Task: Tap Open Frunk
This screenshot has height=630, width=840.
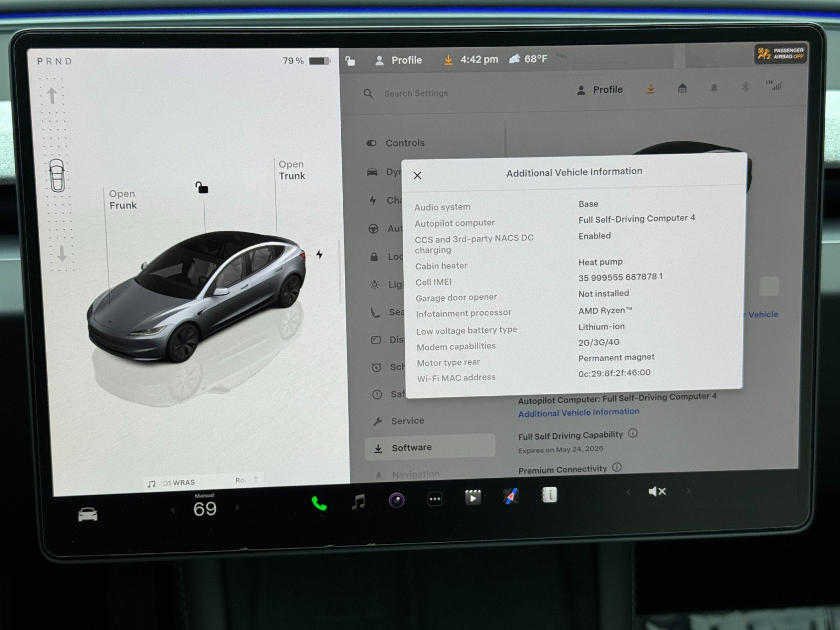Action: tap(123, 199)
